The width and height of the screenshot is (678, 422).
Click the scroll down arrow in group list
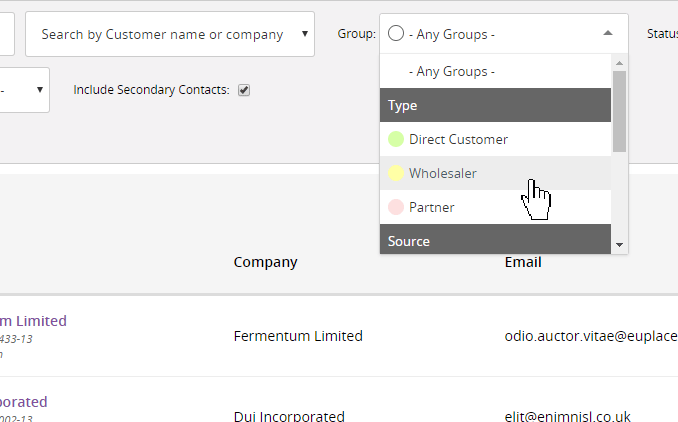[x=619, y=245]
